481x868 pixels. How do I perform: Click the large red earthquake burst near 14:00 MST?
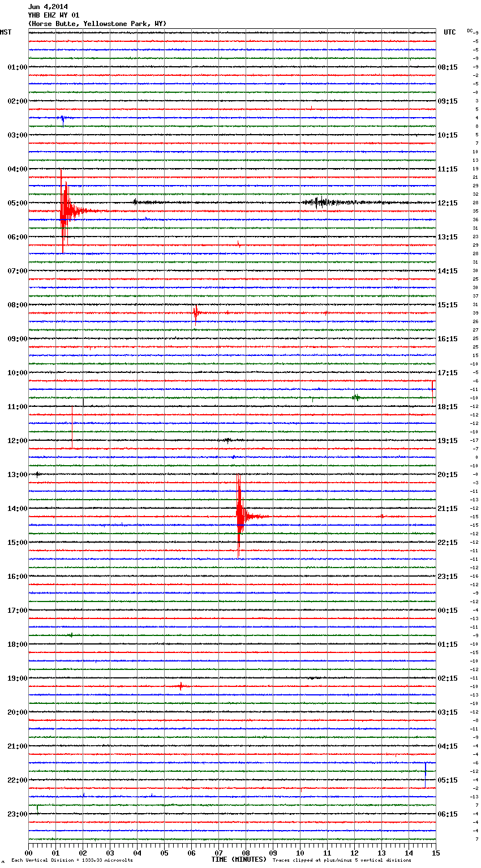242,516
